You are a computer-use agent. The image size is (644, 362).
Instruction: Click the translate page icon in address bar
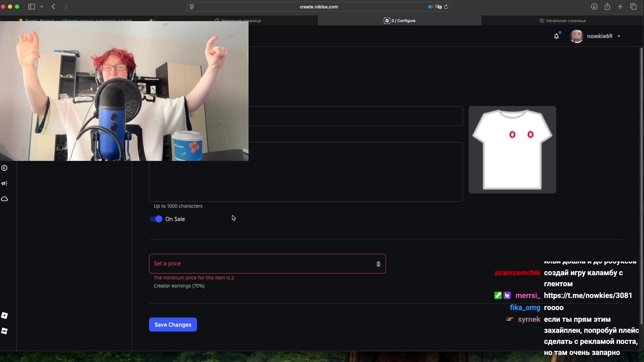coord(438,7)
